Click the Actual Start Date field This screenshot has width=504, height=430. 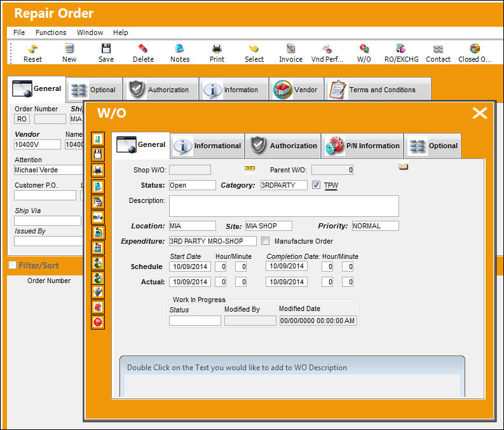190,282
